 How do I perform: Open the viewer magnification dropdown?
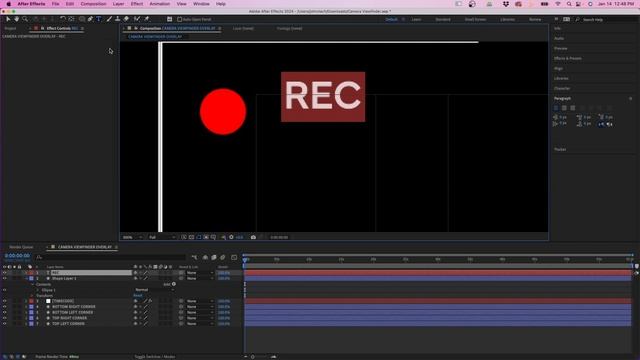pyautogui.click(x=133, y=237)
